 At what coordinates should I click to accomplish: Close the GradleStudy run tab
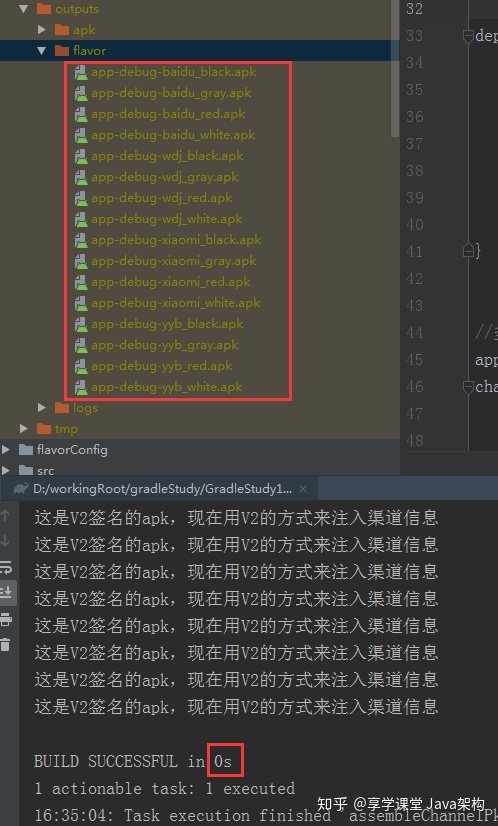point(303,489)
